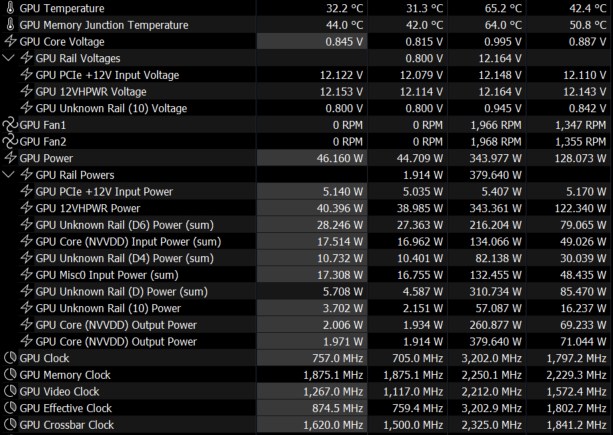613x435 pixels.
Task: Click the GPU Rail Voltages maximum 12.164 V
Action: (x=500, y=59)
